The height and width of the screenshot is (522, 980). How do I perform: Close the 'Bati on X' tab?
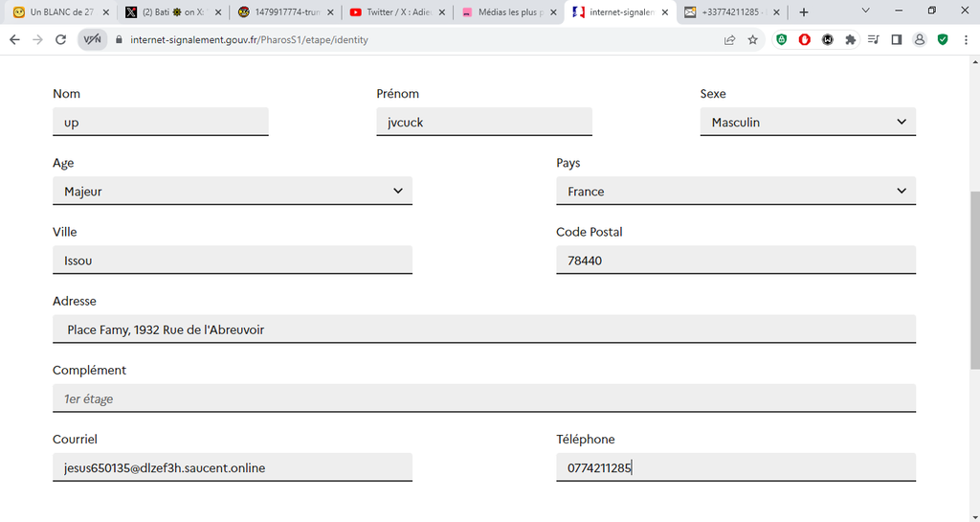pyautogui.click(x=217, y=11)
